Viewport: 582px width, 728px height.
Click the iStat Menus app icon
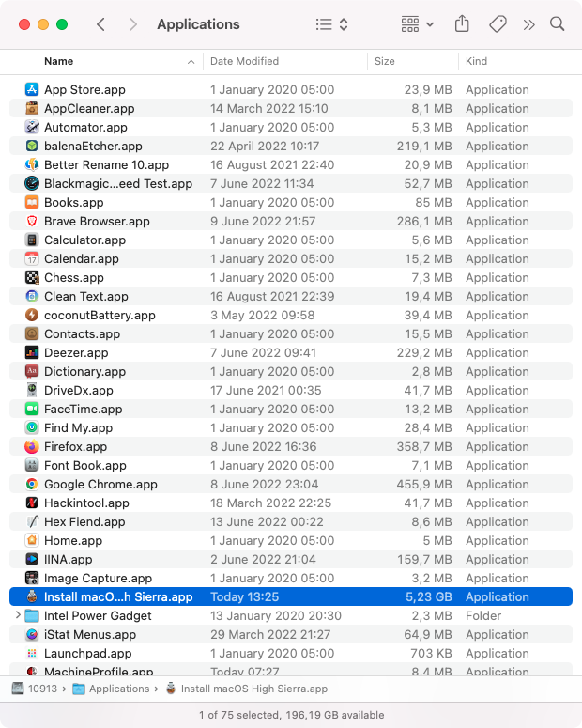coord(32,634)
